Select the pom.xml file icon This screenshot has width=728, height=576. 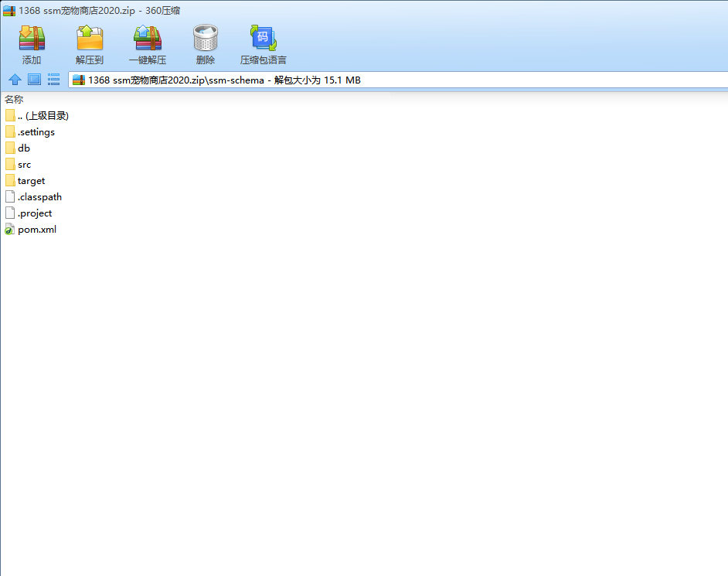pyautogui.click(x=10, y=230)
